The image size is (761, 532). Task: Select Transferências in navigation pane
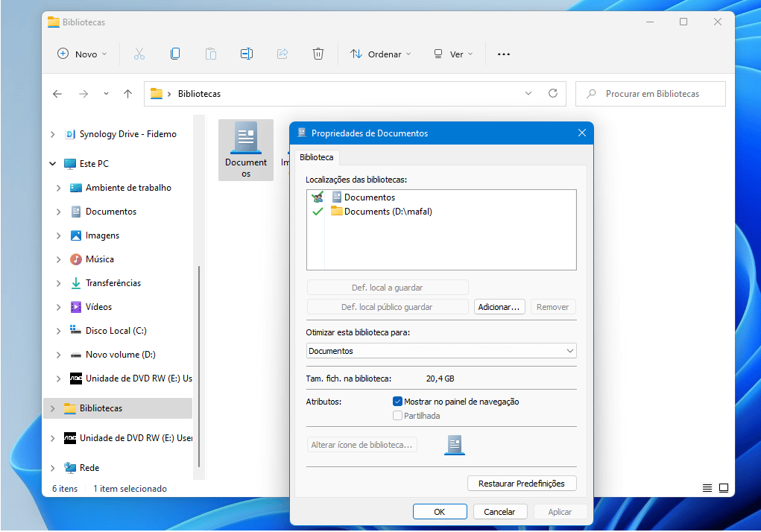click(113, 283)
